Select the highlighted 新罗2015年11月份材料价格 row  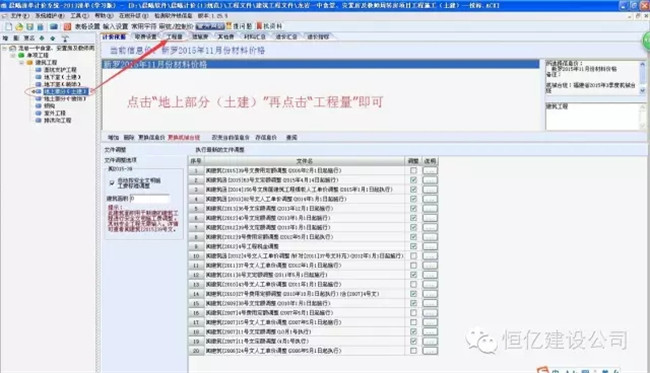(320, 65)
